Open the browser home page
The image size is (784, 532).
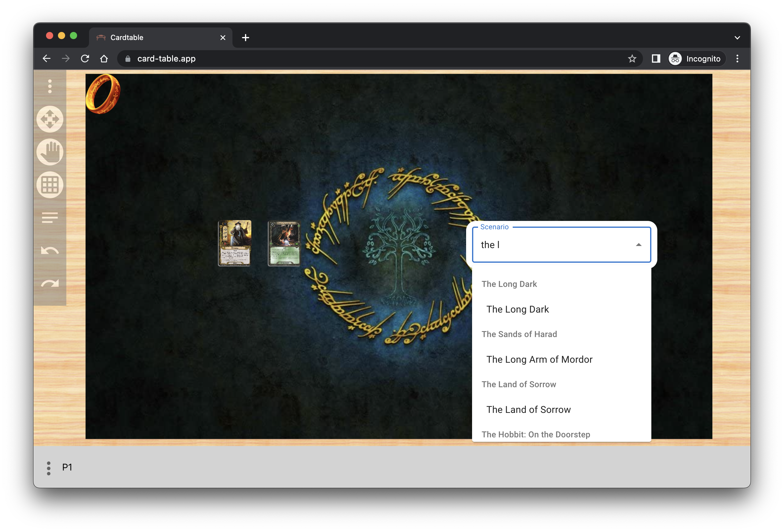[104, 59]
